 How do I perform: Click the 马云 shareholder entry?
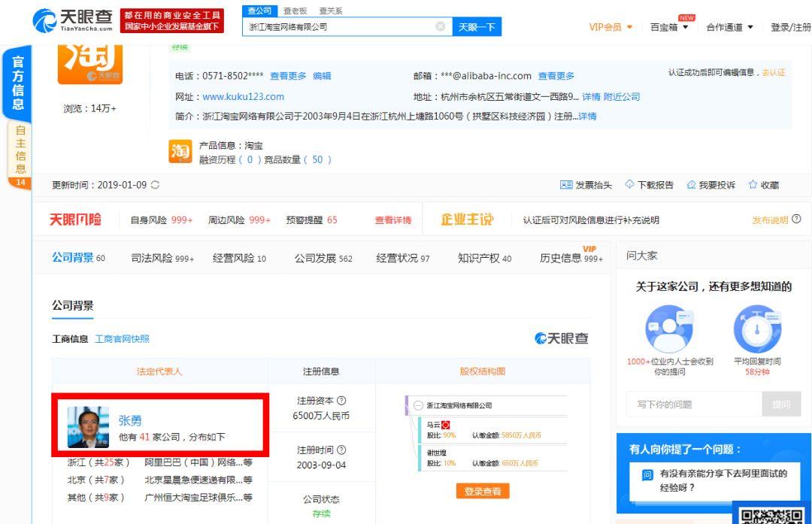point(433,424)
